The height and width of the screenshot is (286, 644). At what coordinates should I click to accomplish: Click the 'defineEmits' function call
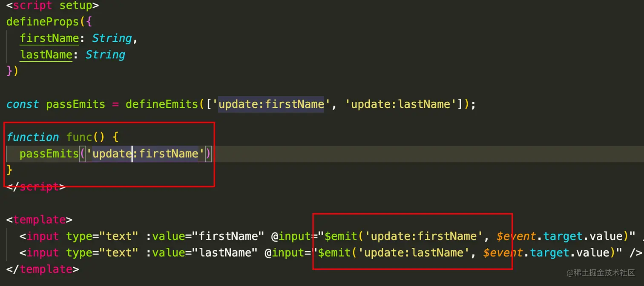click(162, 104)
